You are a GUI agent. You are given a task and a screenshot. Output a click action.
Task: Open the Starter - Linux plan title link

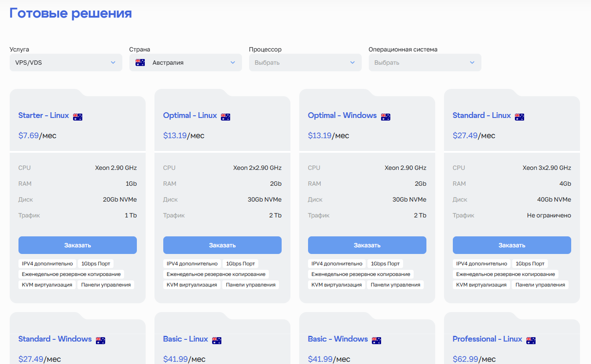(44, 115)
